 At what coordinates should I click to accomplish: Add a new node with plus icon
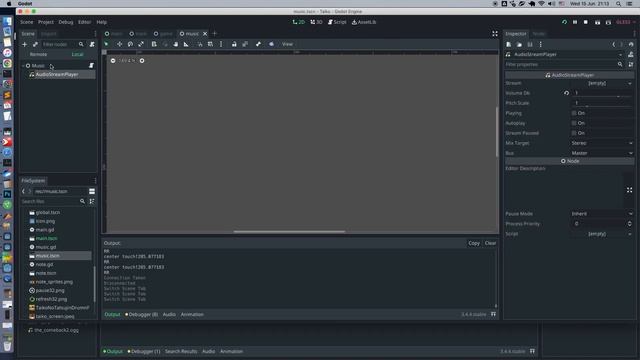(x=24, y=44)
